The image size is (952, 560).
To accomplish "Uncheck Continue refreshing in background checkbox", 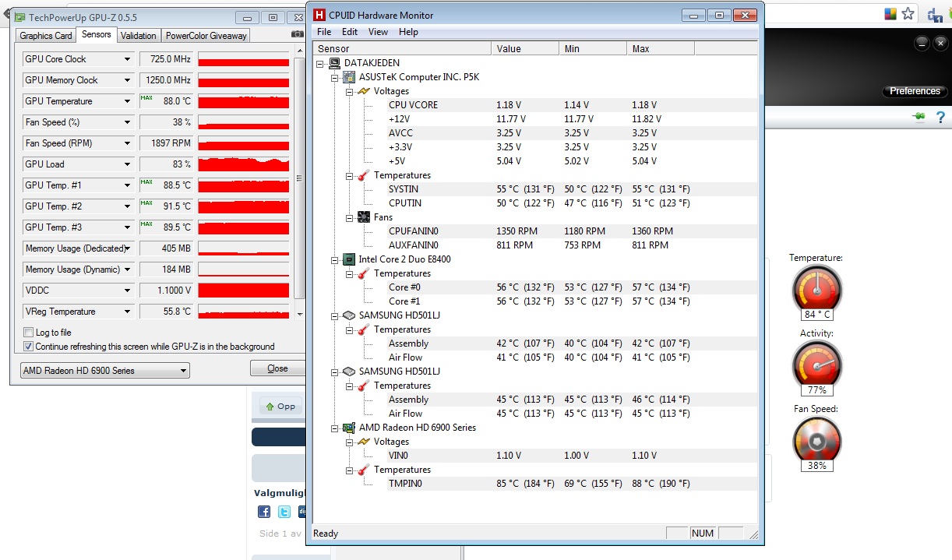I will pos(29,347).
